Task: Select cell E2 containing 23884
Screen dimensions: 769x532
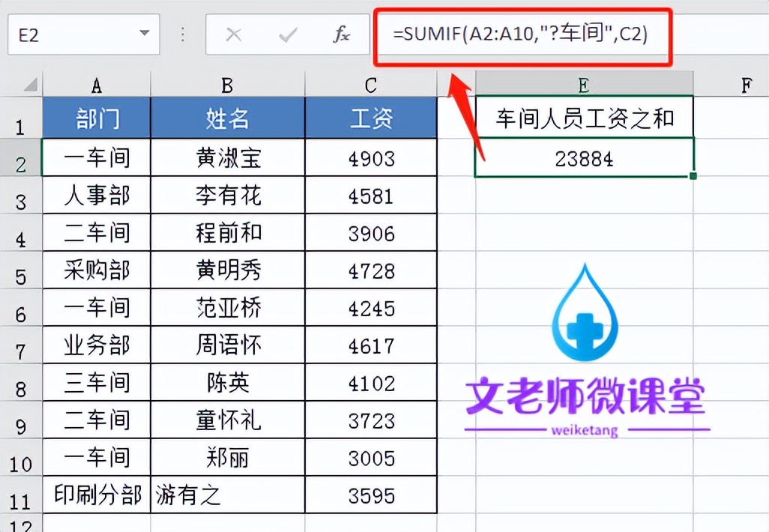Action: tap(583, 158)
